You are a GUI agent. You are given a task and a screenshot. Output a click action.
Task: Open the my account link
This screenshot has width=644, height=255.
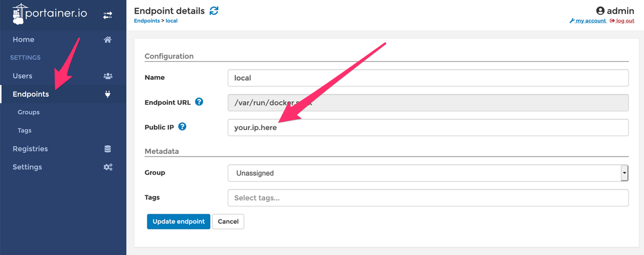(x=588, y=20)
